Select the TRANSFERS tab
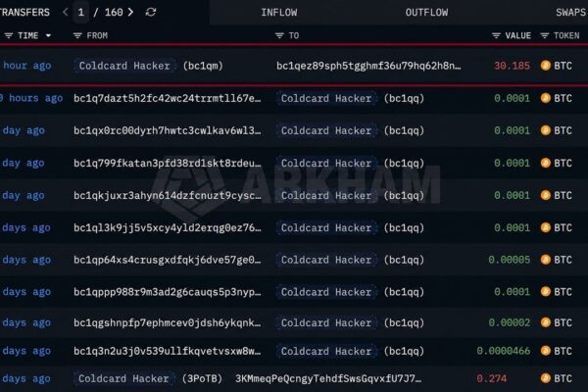The width and height of the screenshot is (588, 392). pyautogui.click(x=24, y=13)
